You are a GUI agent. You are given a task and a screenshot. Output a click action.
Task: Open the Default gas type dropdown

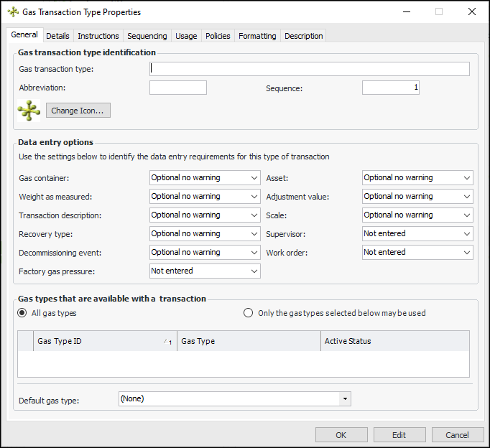[234, 398]
